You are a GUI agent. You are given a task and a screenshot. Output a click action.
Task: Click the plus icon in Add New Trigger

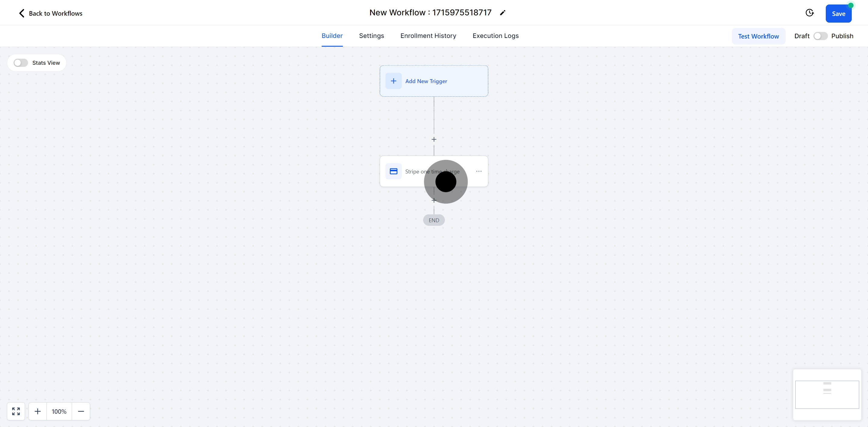(x=393, y=81)
